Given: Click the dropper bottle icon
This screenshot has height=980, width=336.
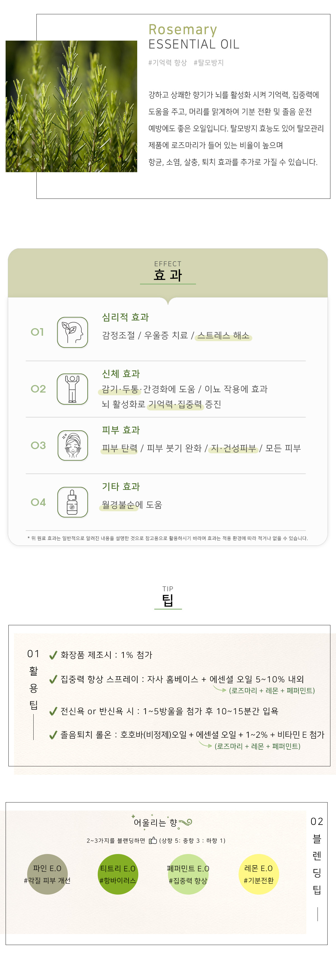Looking at the screenshot, I should [72, 502].
